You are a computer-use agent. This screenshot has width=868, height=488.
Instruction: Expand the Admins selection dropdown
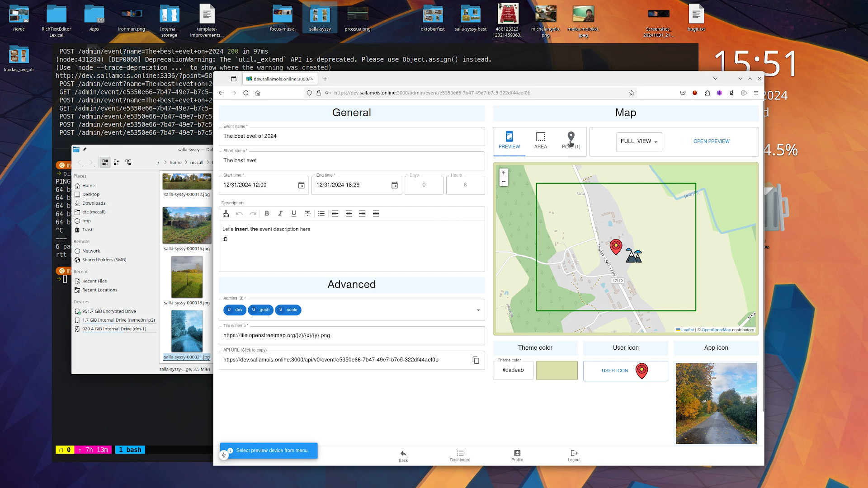[478, 310]
